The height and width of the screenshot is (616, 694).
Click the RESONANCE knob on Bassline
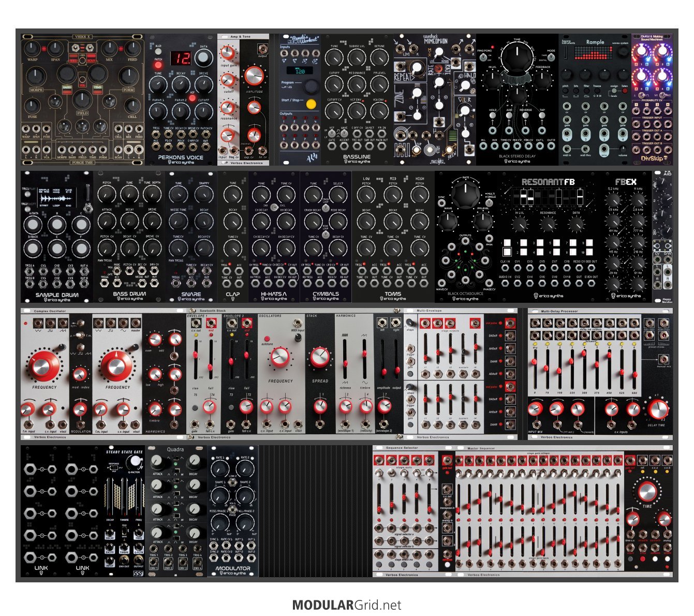tap(357, 84)
